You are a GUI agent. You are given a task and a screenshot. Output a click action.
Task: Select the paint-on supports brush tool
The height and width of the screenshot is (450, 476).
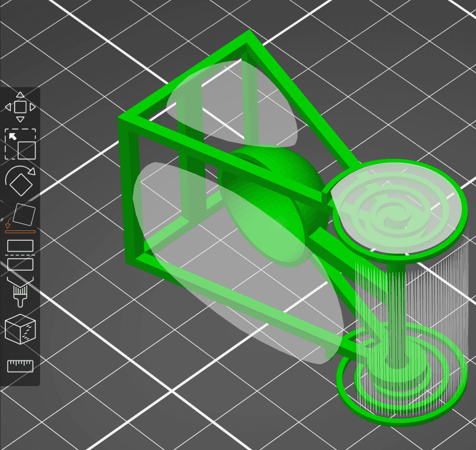coord(20,292)
